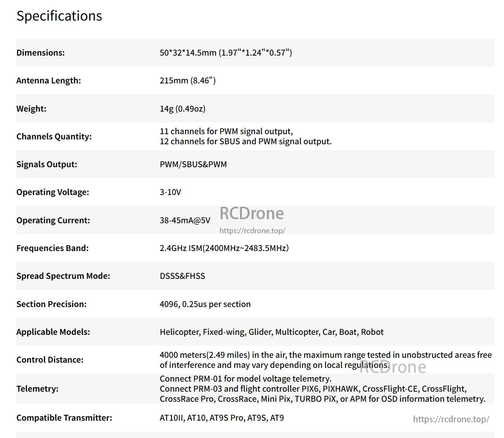Viewport: 504px width, 438px height.
Task: Click the Telemetry label
Action: point(37,389)
